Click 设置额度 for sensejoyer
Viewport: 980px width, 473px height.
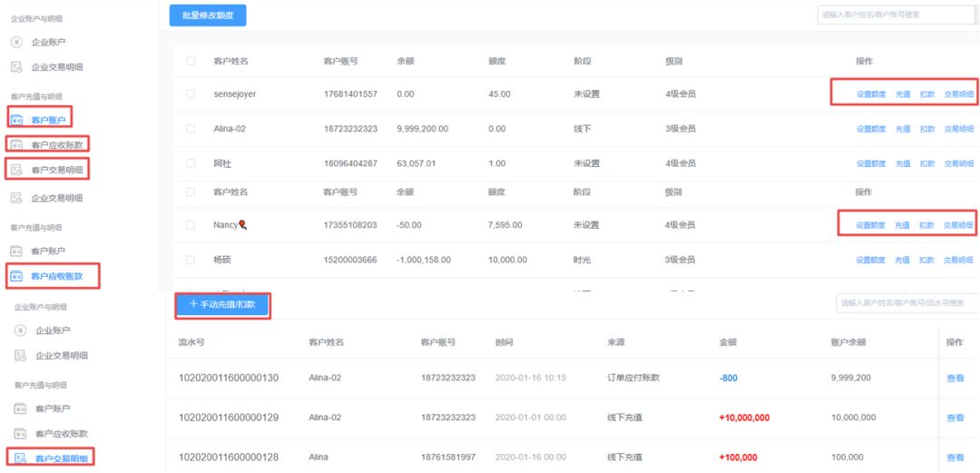click(870, 94)
